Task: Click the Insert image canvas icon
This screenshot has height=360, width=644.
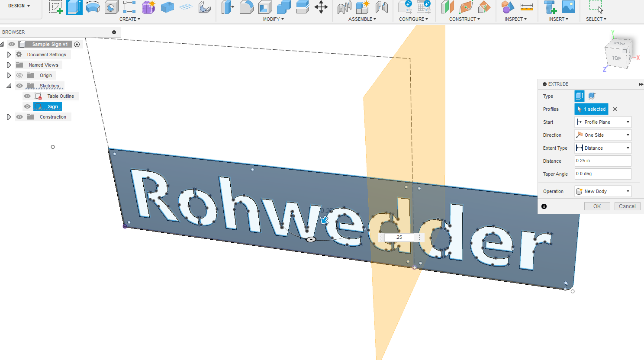Action: pos(568,7)
